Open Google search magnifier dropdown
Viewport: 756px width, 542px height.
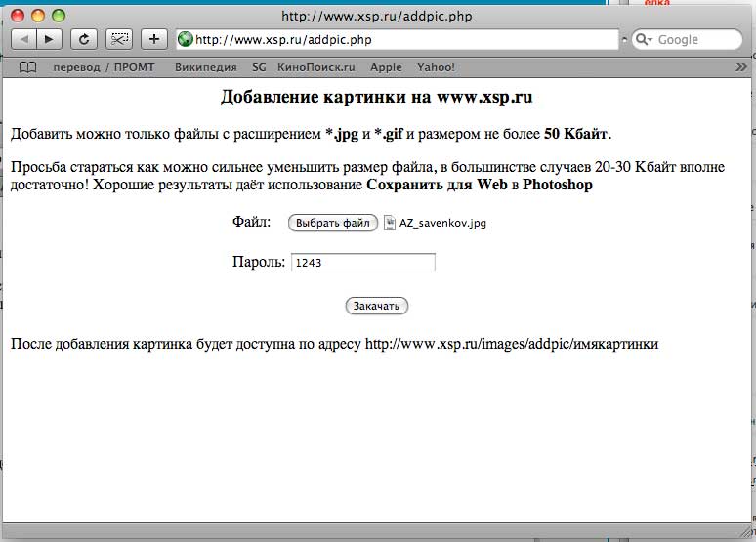pos(643,39)
